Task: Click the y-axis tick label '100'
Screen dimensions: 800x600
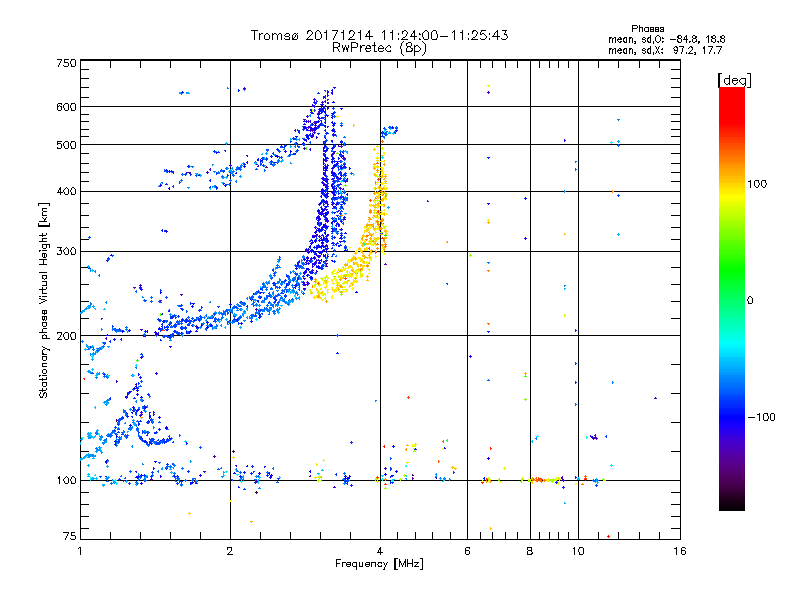Action: point(66,481)
